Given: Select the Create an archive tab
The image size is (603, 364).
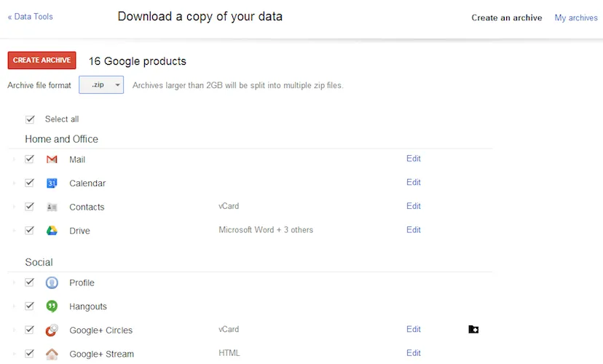Looking at the screenshot, I should 506,17.
